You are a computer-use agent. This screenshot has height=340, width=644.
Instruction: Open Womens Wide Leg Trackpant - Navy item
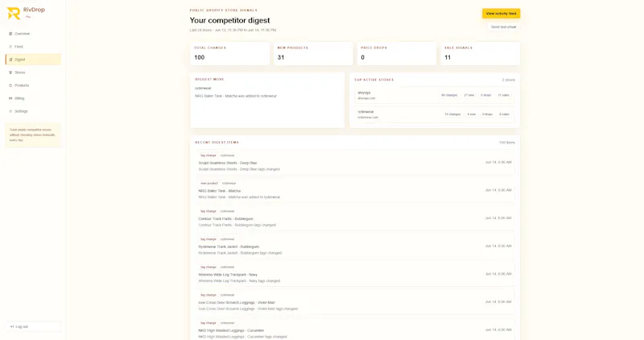click(356, 275)
